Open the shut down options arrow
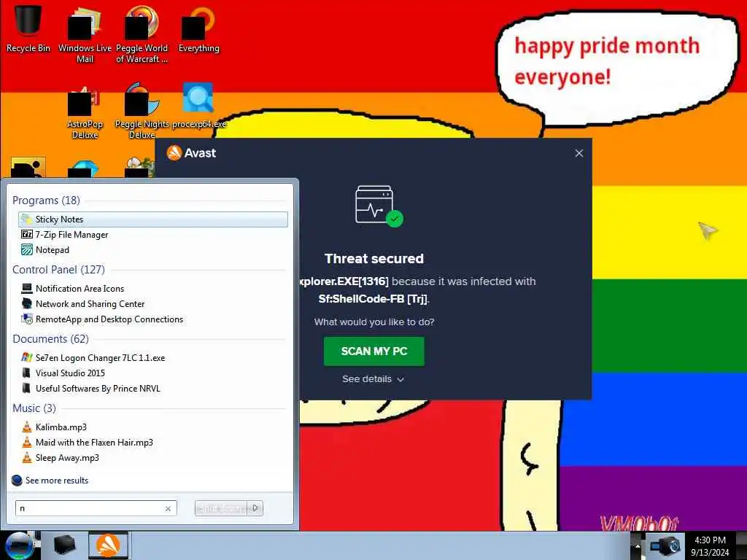This screenshot has width=747, height=560. coord(255,508)
